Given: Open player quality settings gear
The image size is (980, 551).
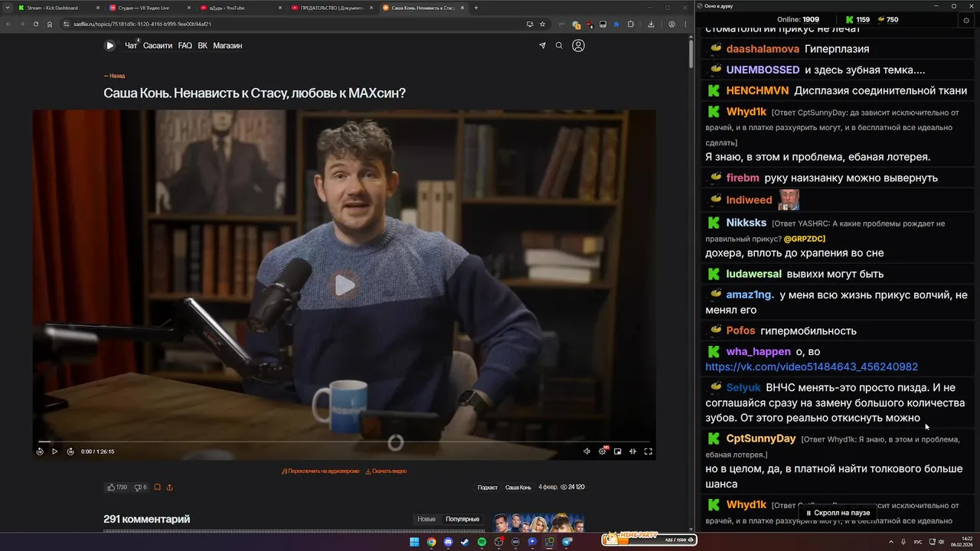Looking at the screenshot, I should [603, 452].
